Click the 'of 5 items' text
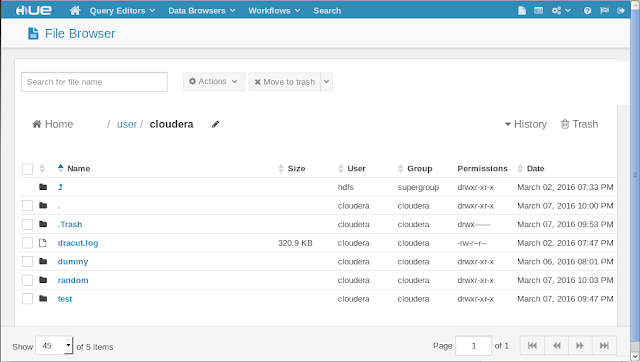Viewport: 640px width, 362px height. tap(95, 346)
